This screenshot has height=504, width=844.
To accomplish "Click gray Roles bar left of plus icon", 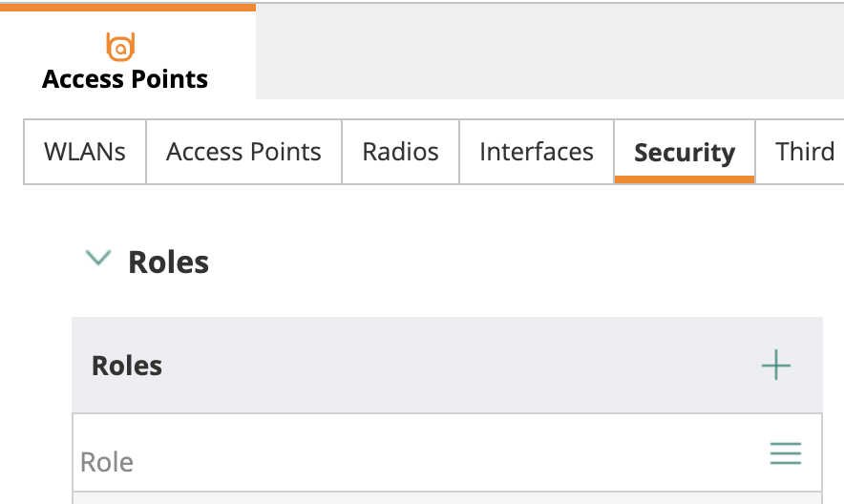I will (x=458, y=366).
